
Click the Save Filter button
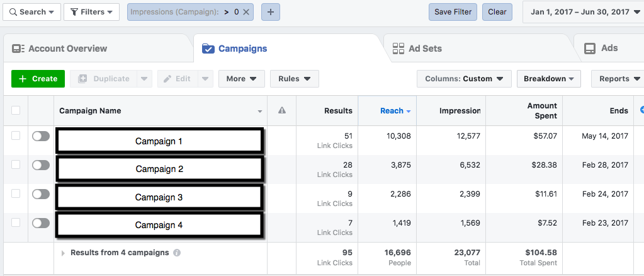(453, 12)
